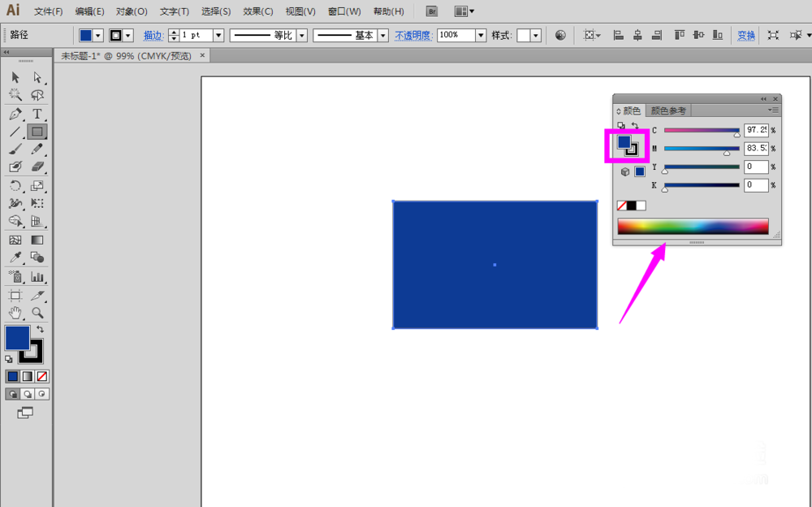Toggle stroke to front in toolbox swatches
Screen dimensions: 812x507
[x=31, y=352]
